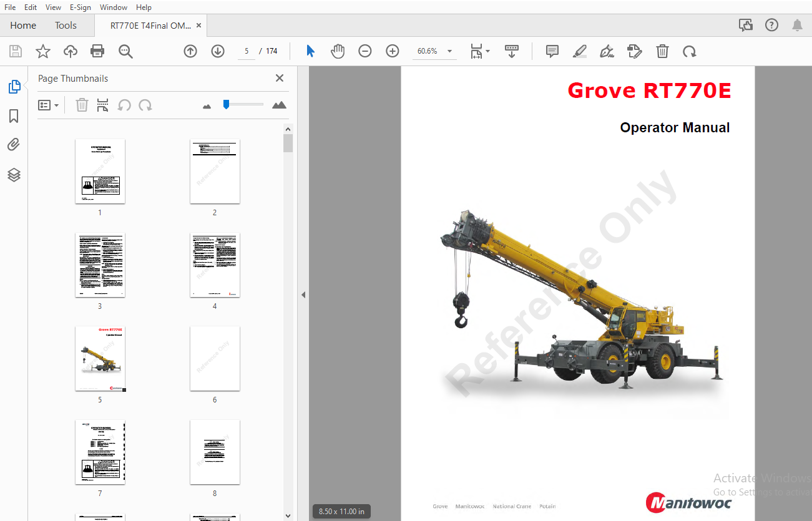This screenshot has height=521, width=812.
Task: Reduce thumbnail size small mountain icon
Action: tap(207, 106)
